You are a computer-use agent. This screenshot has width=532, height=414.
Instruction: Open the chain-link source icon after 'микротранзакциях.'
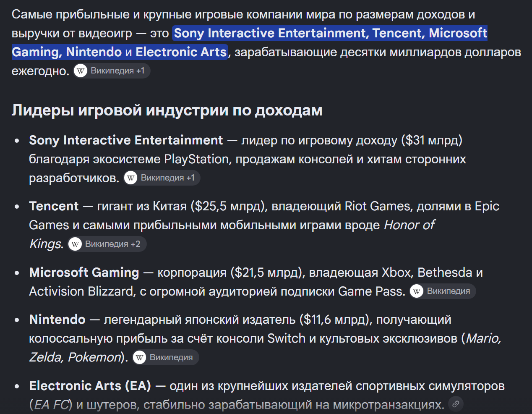coord(456,404)
